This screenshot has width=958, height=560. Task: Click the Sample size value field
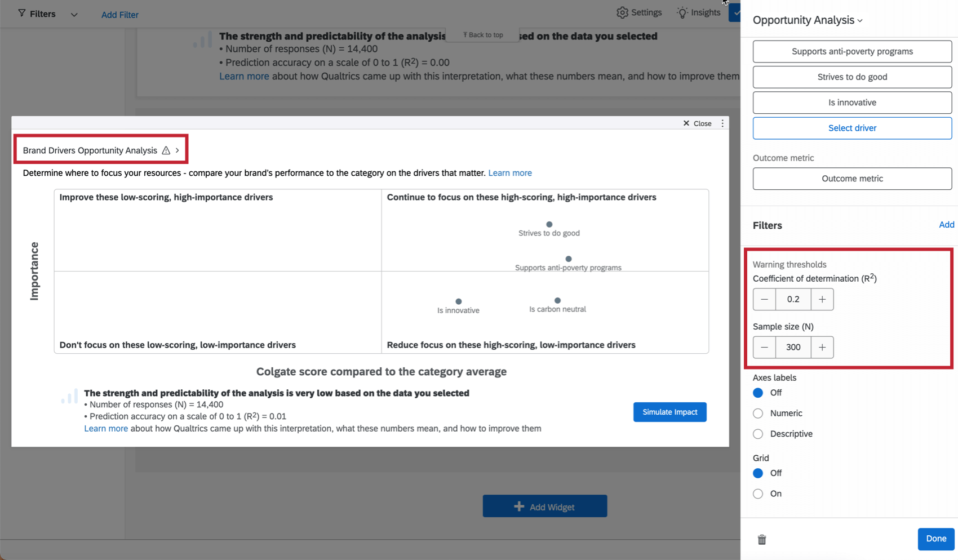click(793, 347)
